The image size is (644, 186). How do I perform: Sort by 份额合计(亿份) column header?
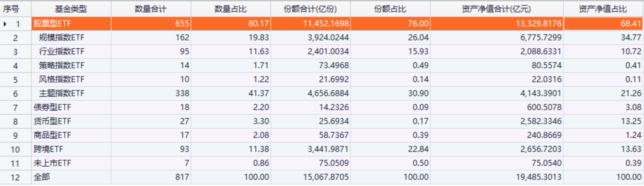[x=310, y=9]
